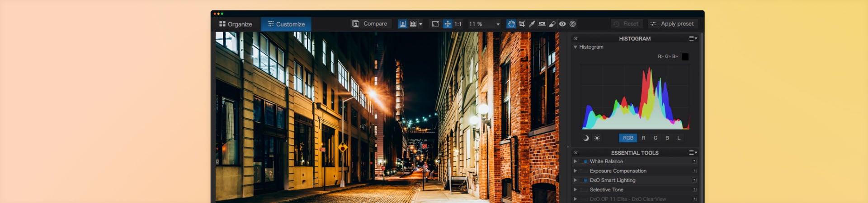The height and width of the screenshot is (203, 868).
Task: Toggle the White Balance enable switch
Action: [x=585, y=161]
